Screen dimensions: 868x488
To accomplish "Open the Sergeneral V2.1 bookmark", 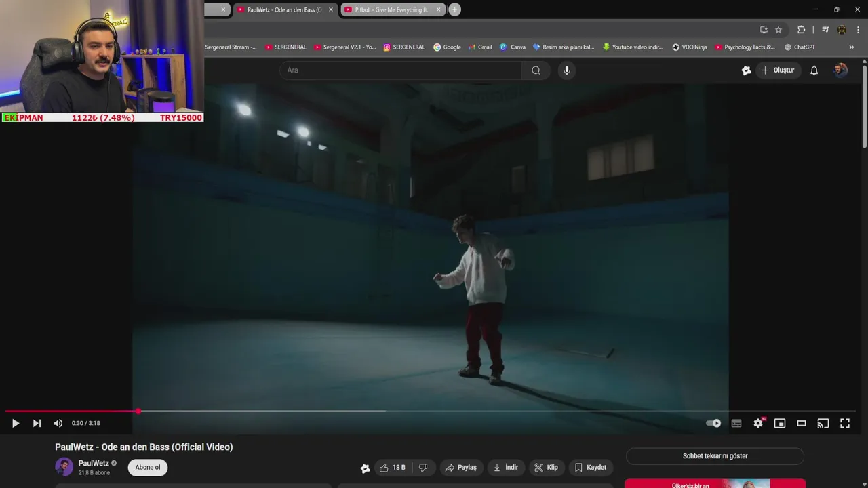I will (344, 47).
